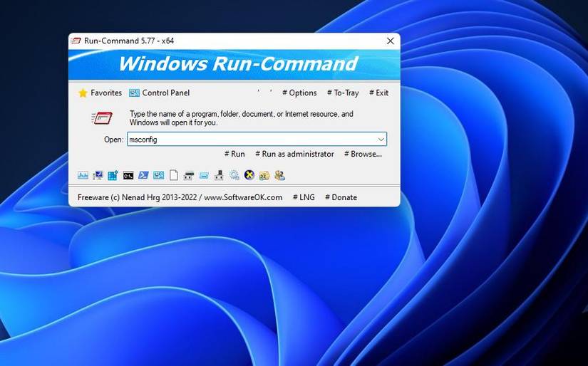588x366 pixels.
Task: Click the title bar application icon
Action: pyautogui.click(x=76, y=41)
